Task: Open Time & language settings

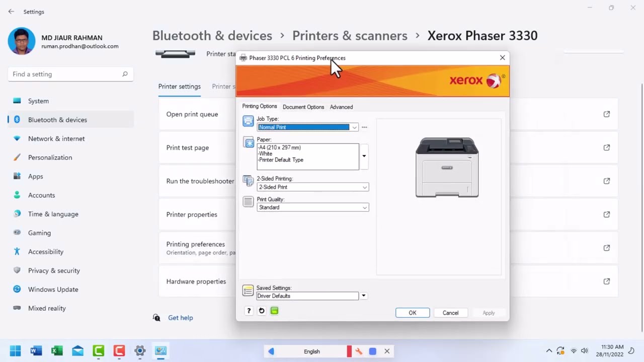Action: (x=70, y=214)
